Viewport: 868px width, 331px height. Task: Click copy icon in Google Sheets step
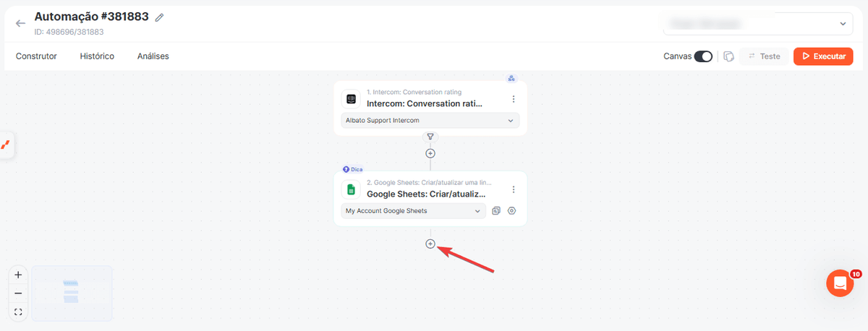coord(496,211)
